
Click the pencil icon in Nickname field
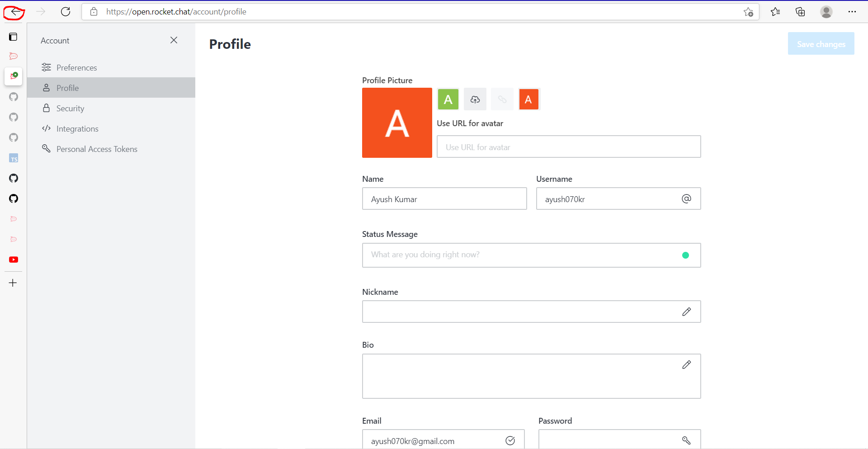[686, 312]
